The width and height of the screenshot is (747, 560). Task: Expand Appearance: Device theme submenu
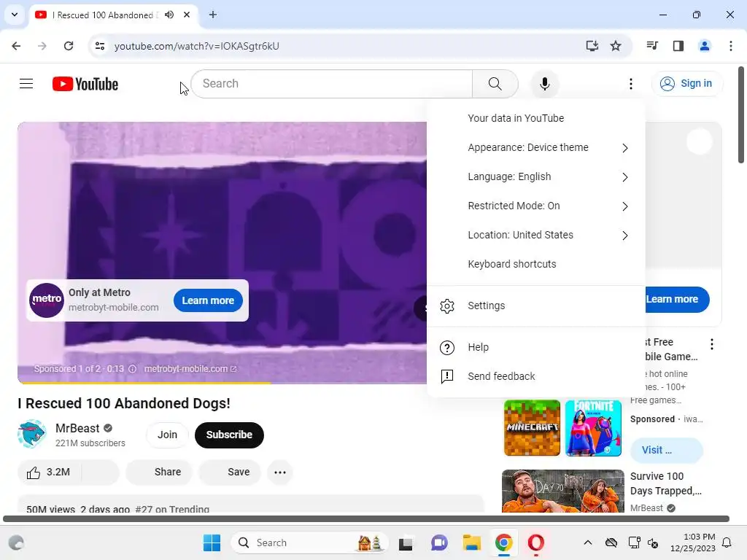pos(536,147)
